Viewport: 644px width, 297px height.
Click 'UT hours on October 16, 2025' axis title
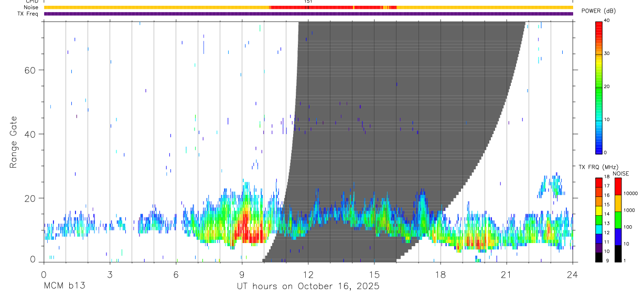[307, 287]
